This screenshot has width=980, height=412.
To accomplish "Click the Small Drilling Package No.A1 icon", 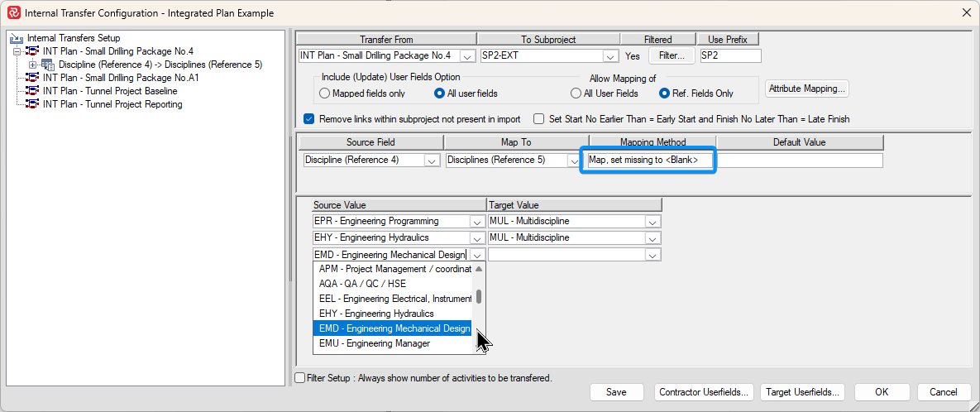I will click(32, 78).
